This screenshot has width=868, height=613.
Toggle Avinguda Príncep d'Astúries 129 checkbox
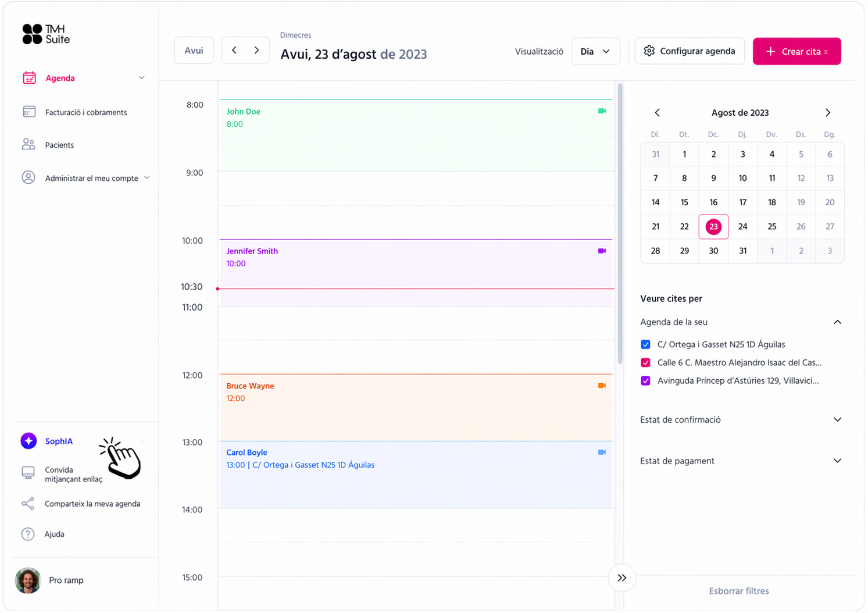pyautogui.click(x=645, y=381)
